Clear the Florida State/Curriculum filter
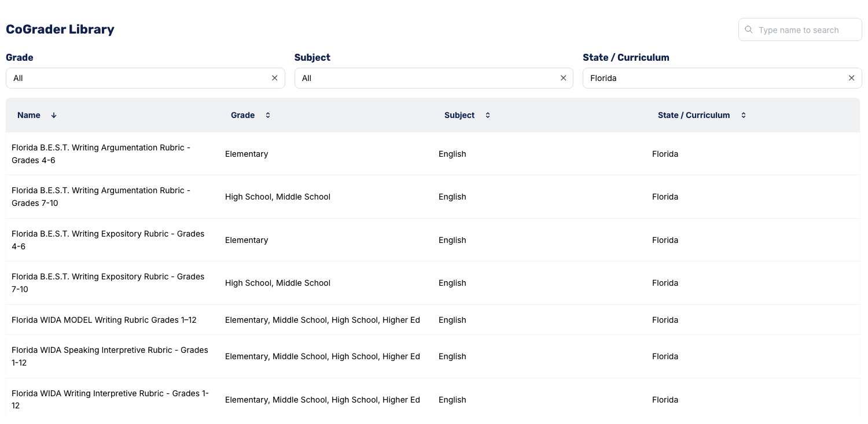The height and width of the screenshot is (424, 868). [851, 78]
